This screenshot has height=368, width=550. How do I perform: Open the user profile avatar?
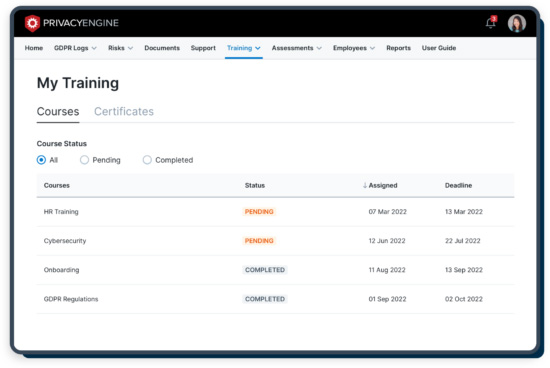[517, 23]
